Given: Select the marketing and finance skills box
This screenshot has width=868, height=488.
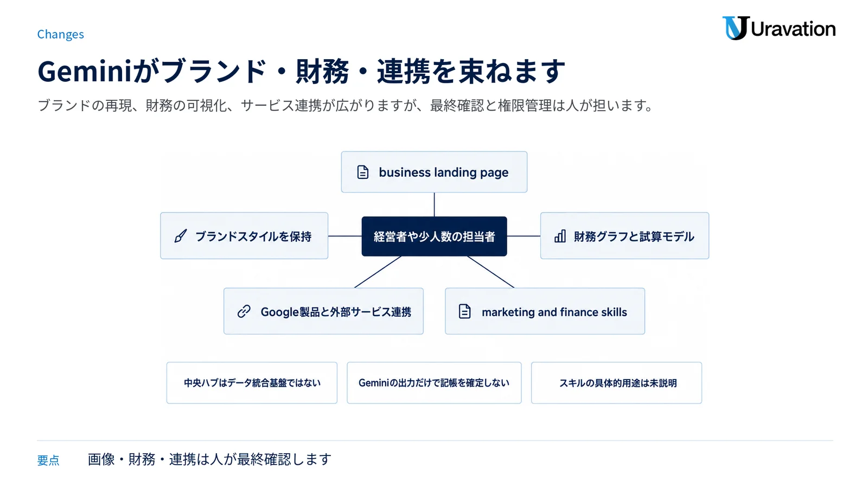Looking at the screenshot, I should (545, 311).
